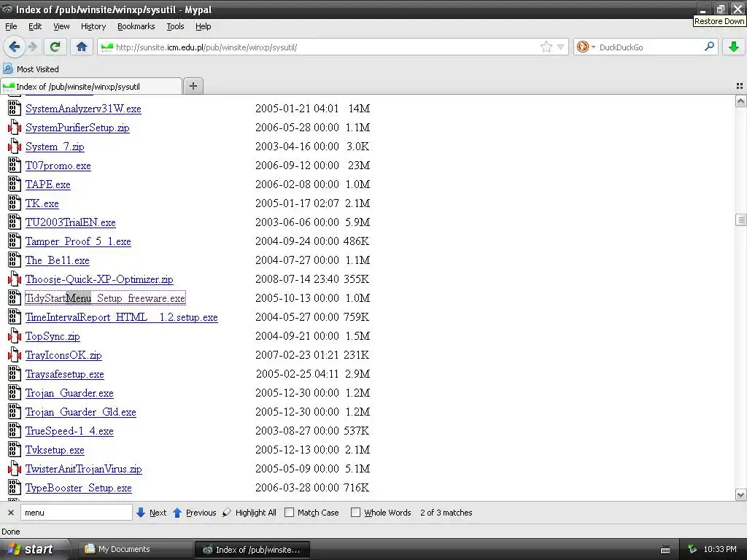Screen dimensions: 747x560
Task: Click file icon beside TK.exe
Action: [x=15, y=203]
